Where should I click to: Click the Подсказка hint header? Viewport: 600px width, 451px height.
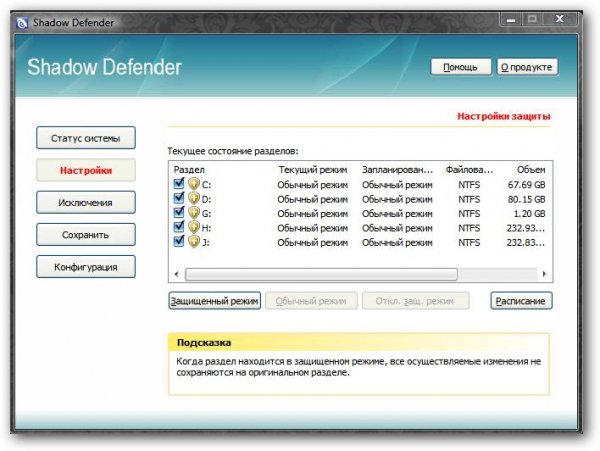click(x=204, y=342)
